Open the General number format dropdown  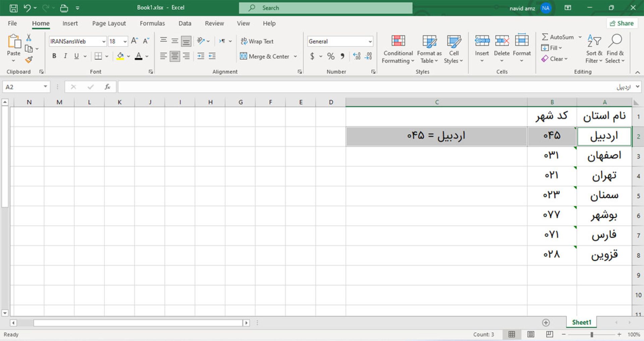click(370, 41)
